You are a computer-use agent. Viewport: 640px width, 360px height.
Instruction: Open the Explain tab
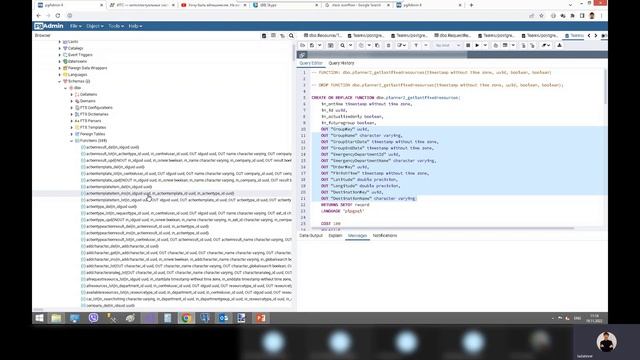click(x=335, y=236)
